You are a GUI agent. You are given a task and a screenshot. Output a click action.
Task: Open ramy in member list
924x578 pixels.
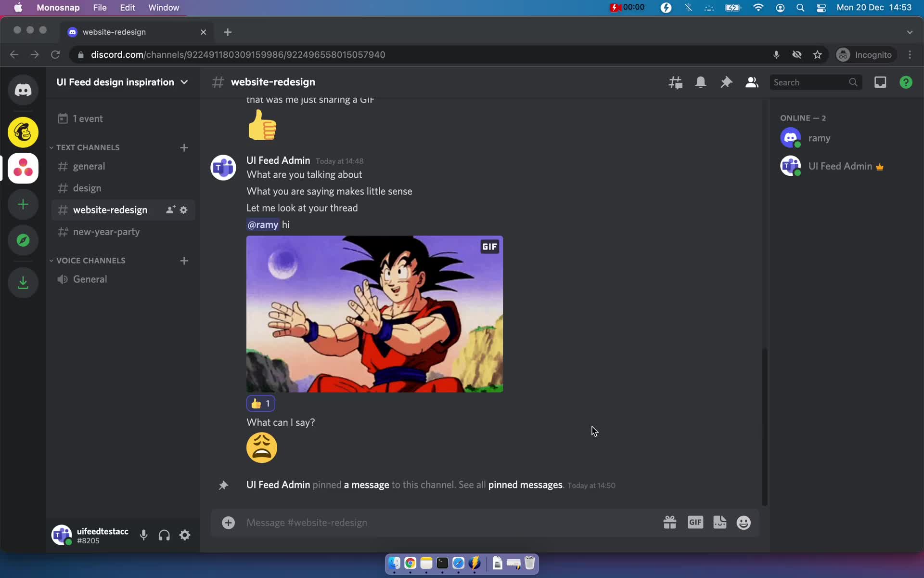(x=842, y=138)
